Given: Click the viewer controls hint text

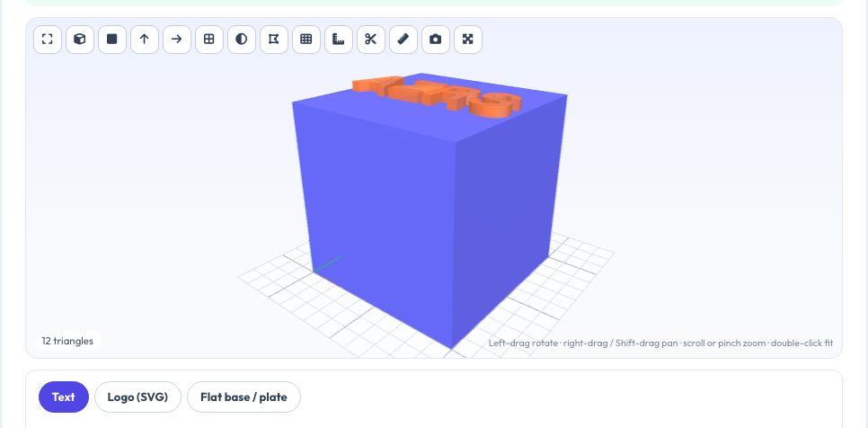Looking at the screenshot, I should (x=660, y=343).
